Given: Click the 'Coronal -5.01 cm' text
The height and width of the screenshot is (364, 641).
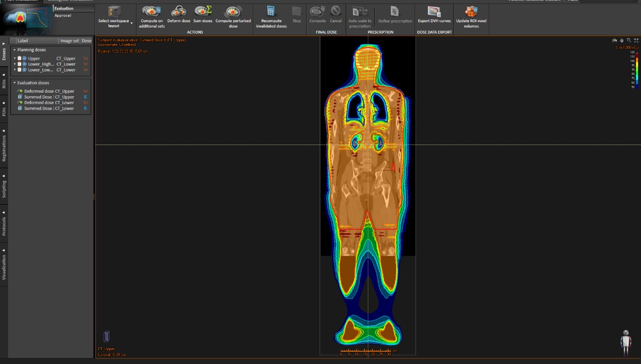Looking at the screenshot, I should coord(112,355).
